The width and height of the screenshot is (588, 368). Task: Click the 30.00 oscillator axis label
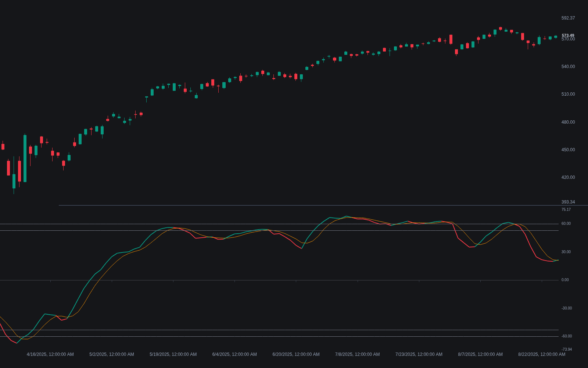point(566,252)
